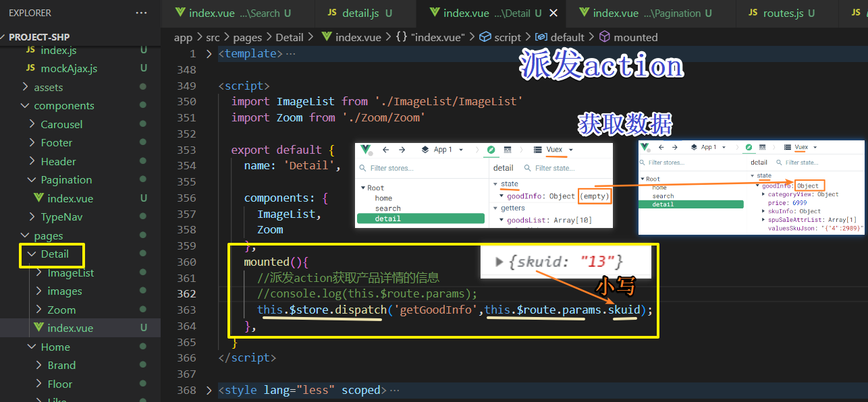Expand the Brand folder
This screenshot has width=868, height=402.
pos(61,366)
